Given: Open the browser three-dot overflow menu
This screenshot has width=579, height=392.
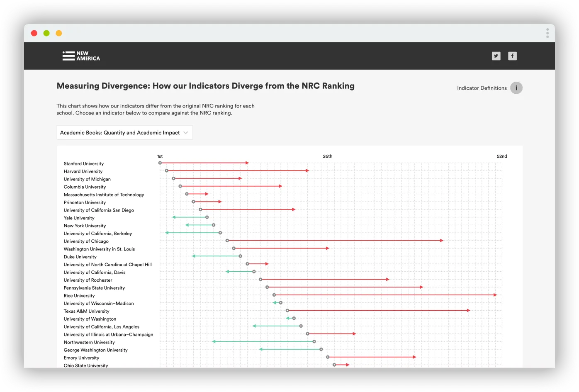Looking at the screenshot, I should [547, 33].
